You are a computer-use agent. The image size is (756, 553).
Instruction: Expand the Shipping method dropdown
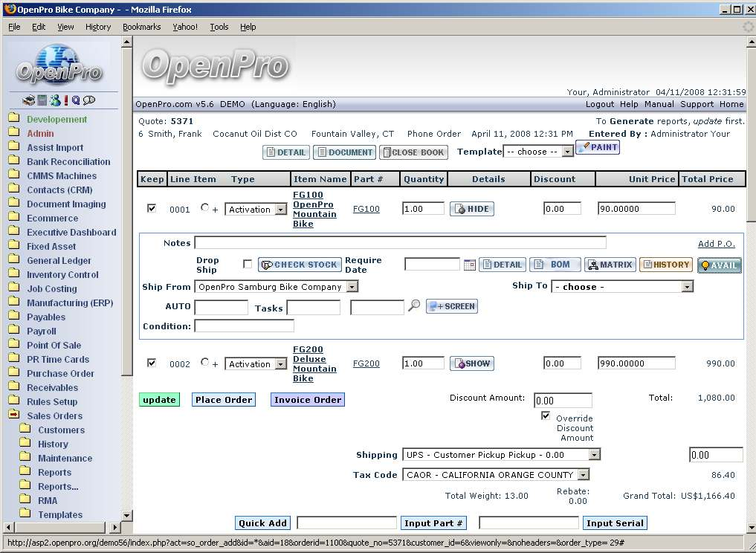coord(501,455)
